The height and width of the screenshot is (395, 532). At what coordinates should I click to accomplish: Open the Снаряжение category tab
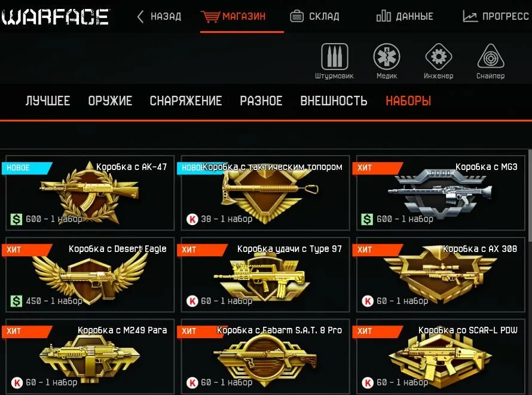(x=186, y=101)
